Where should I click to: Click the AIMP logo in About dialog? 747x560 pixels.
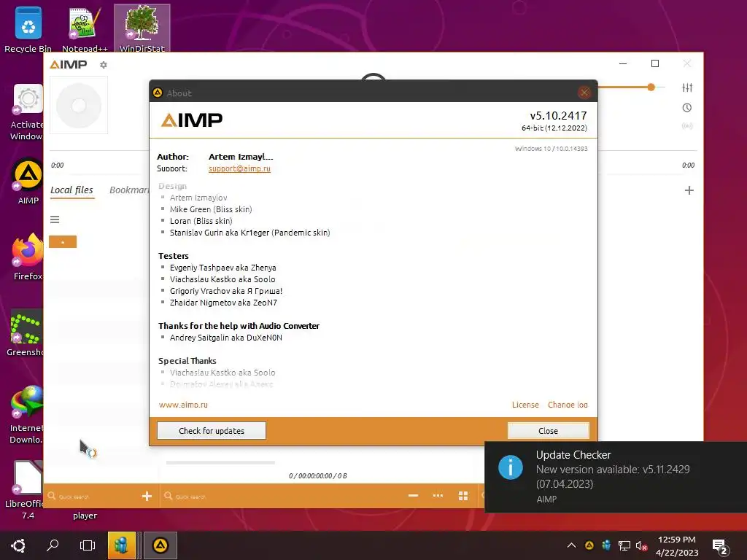[x=192, y=120]
